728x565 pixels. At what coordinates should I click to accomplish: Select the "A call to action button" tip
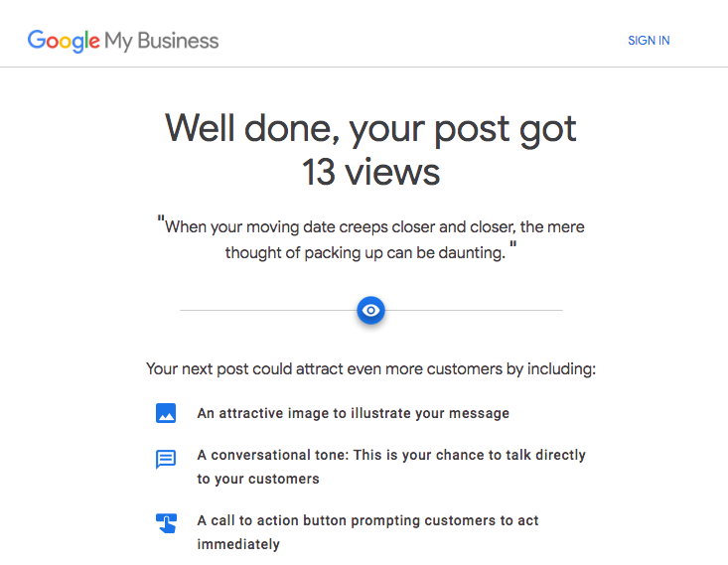367,520
